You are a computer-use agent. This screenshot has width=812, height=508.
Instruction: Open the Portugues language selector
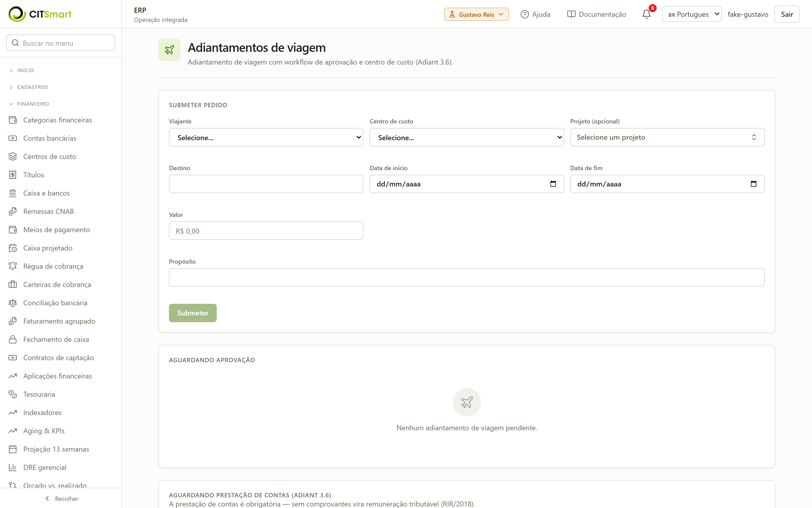tap(691, 14)
